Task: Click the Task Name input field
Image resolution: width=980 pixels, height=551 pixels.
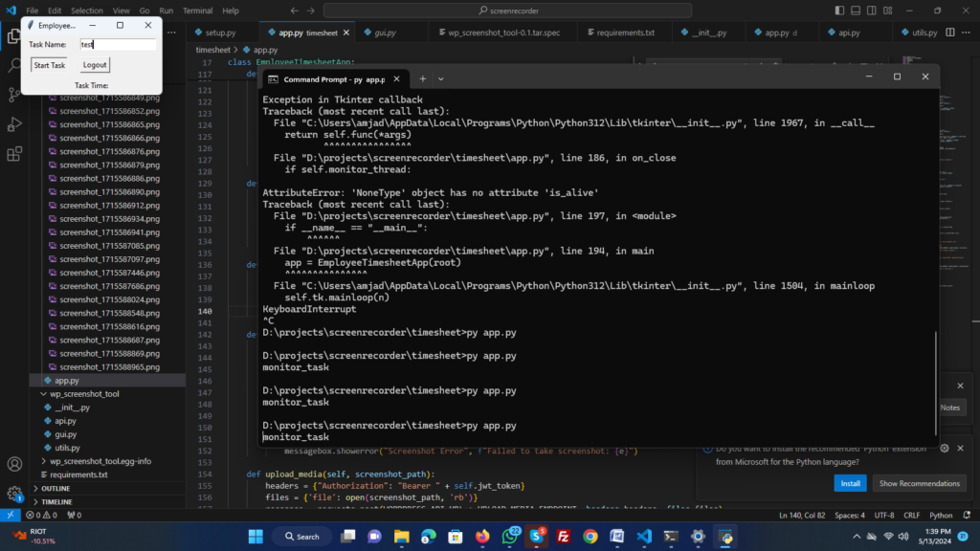Action: click(118, 44)
